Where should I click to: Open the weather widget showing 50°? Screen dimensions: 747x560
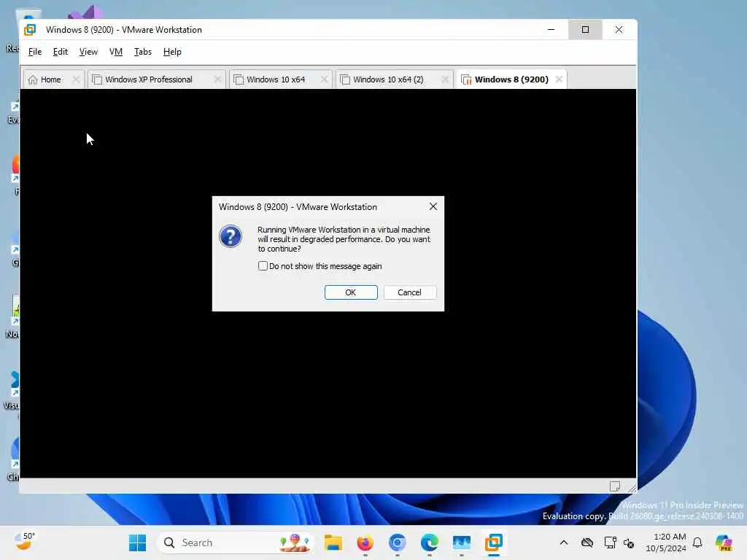click(24, 542)
